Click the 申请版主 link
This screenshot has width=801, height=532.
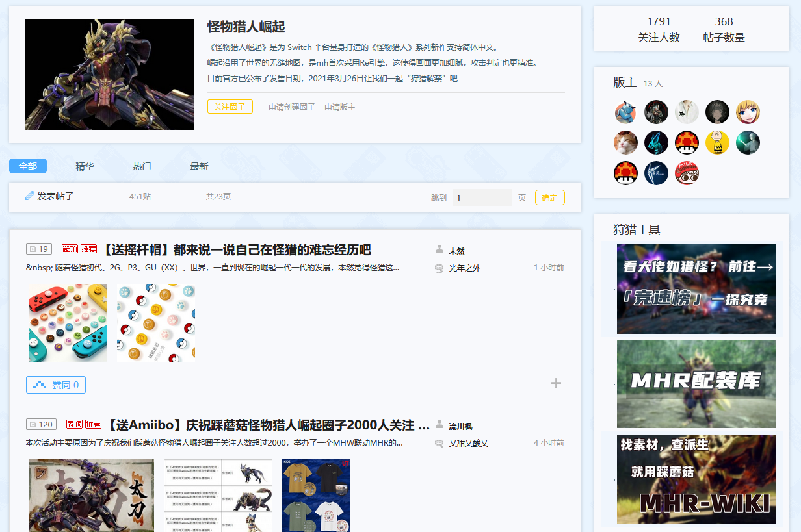pyautogui.click(x=340, y=107)
